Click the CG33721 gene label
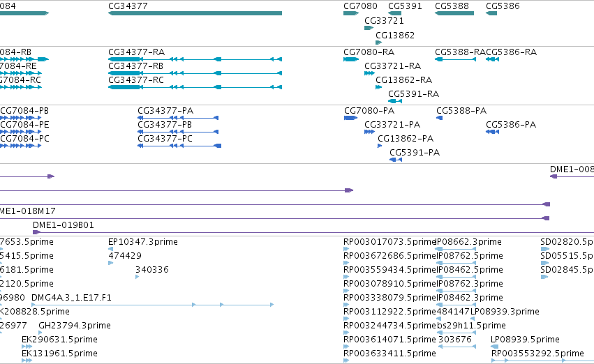 coord(384,21)
